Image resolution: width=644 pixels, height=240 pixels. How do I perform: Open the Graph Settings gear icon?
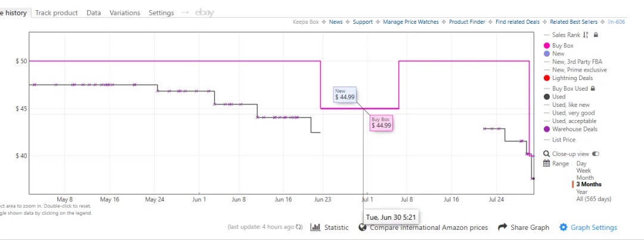(x=563, y=227)
